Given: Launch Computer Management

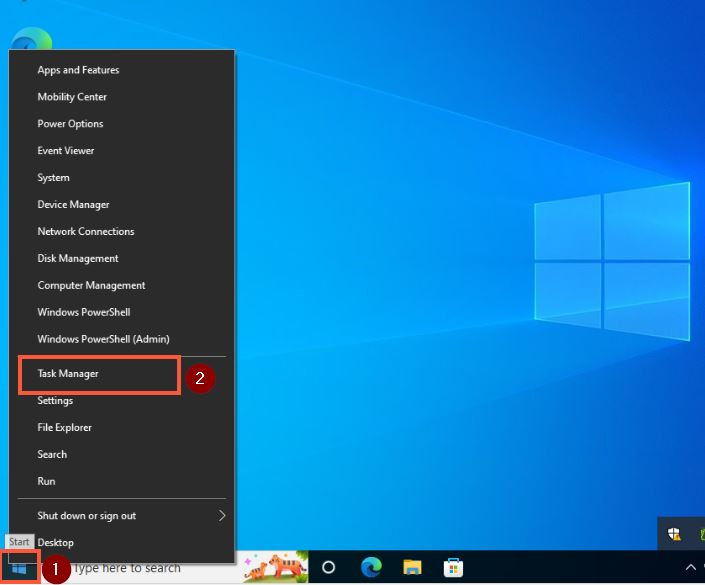Looking at the screenshot, I should pos(121,286).
